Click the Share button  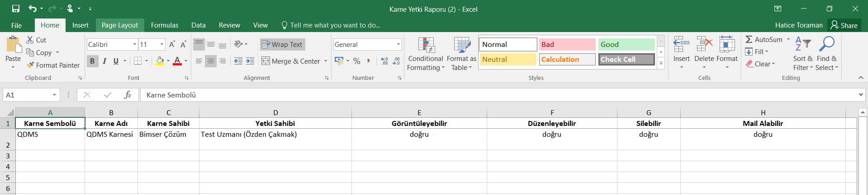[x=844, y=25]
